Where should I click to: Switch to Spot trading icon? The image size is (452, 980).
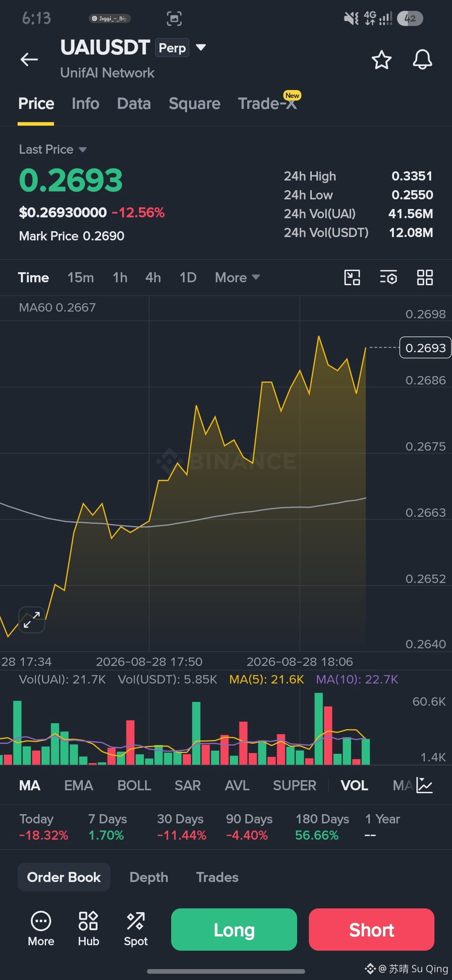(x=136, y=929)
